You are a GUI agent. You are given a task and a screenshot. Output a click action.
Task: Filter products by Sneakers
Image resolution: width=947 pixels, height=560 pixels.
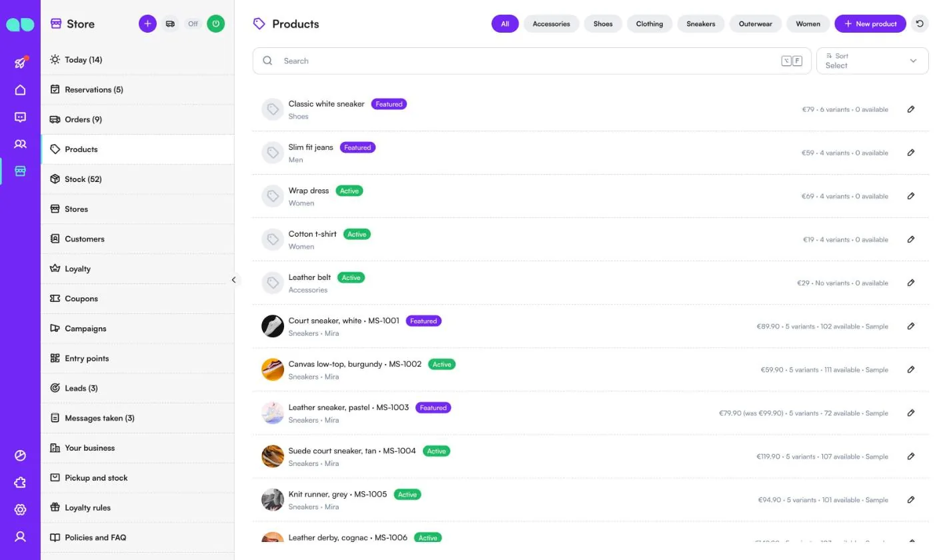(701, 24)
